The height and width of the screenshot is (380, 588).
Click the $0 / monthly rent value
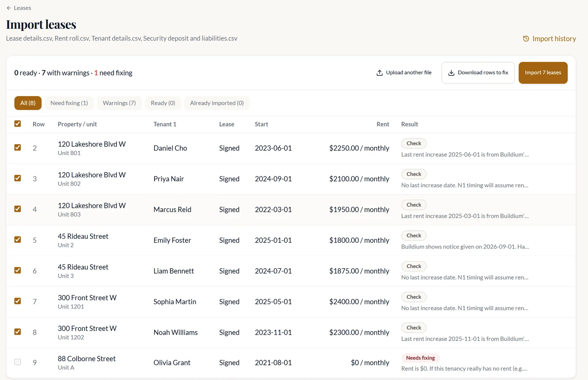[x=370, y=363]
